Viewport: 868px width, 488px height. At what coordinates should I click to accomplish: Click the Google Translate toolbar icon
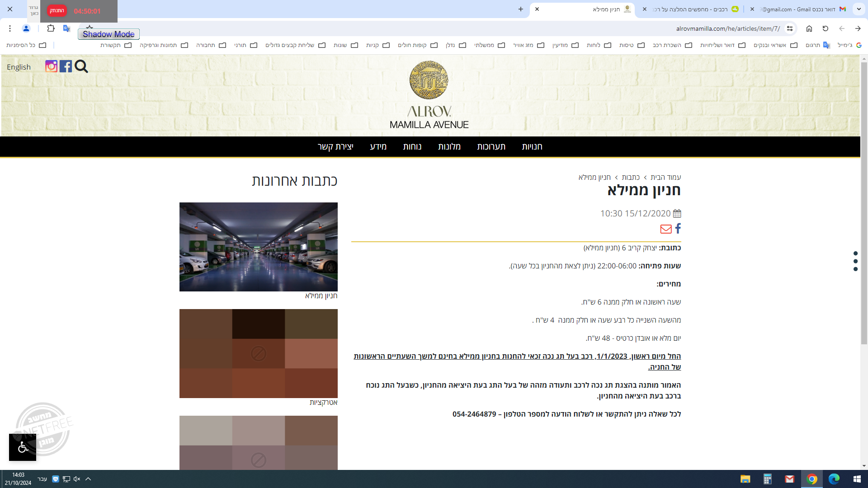tap(66, 28)
